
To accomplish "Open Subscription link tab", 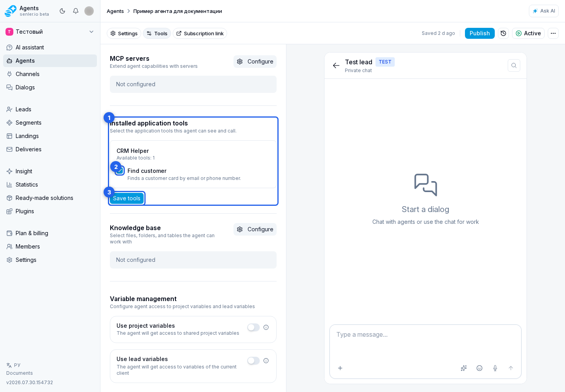I will pyautogui.click(x=200, y=33).
